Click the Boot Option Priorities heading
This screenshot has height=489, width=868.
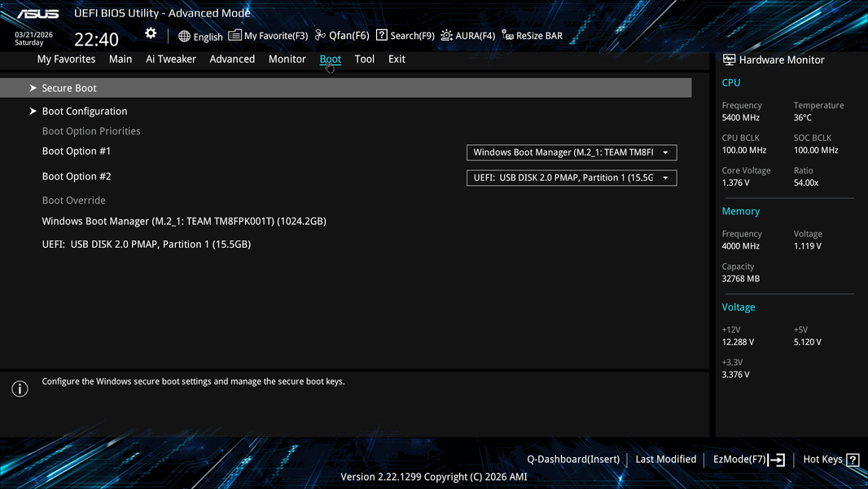coord(91,131)
